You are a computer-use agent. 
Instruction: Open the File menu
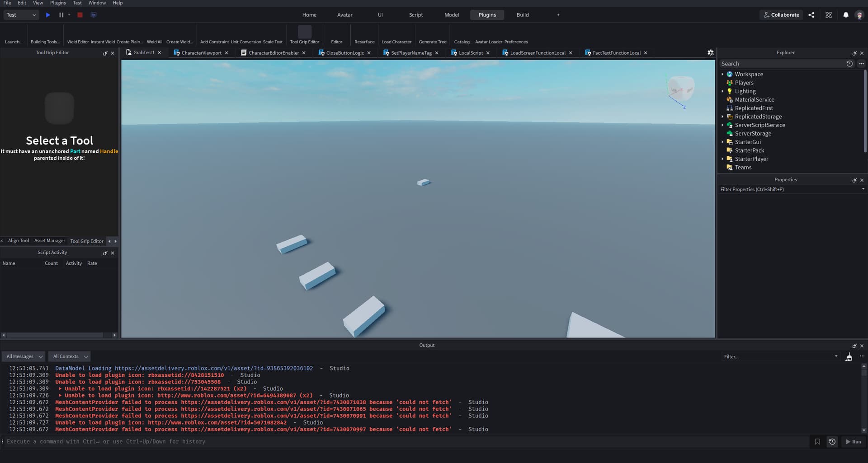pos(7,3)
